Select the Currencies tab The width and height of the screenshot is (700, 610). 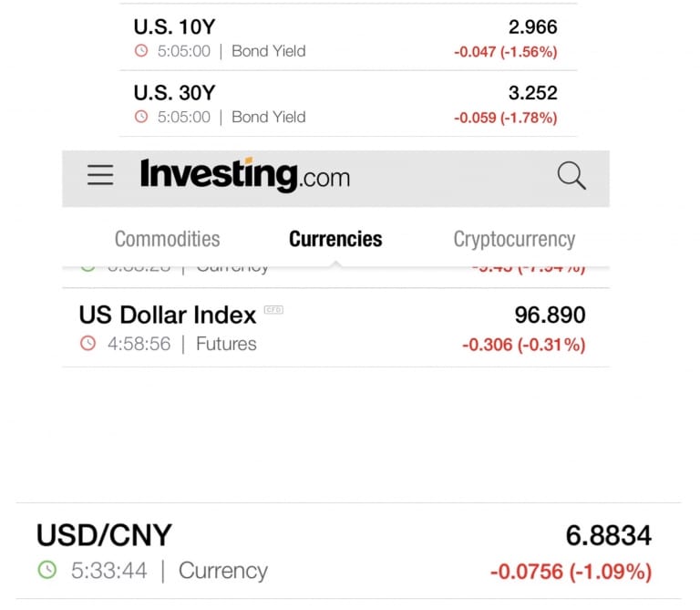pyautogui.click(x=335, y=239)
